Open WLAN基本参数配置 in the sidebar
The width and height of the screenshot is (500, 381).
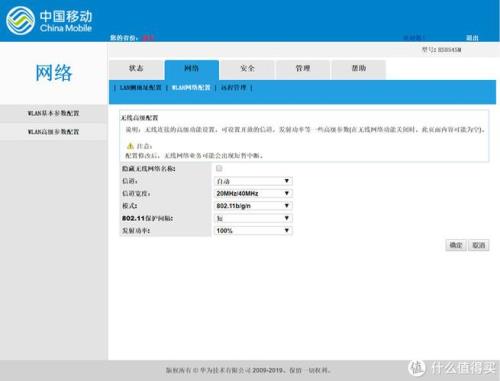click(53, 113)
